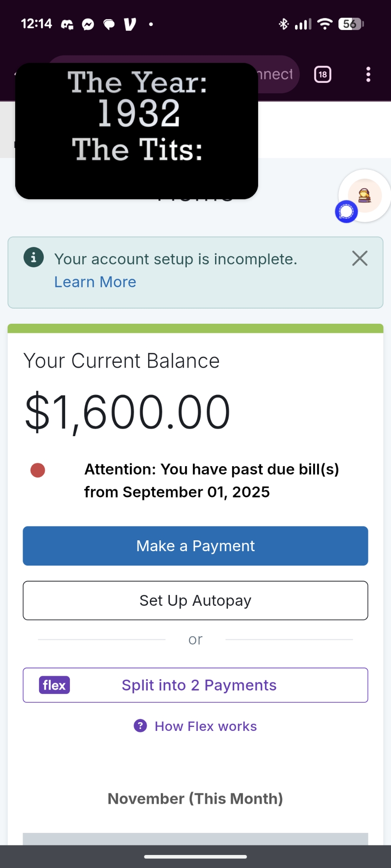Tap the home gesture bar at bottom
391x868 pixels.
(x=195, y=857)
